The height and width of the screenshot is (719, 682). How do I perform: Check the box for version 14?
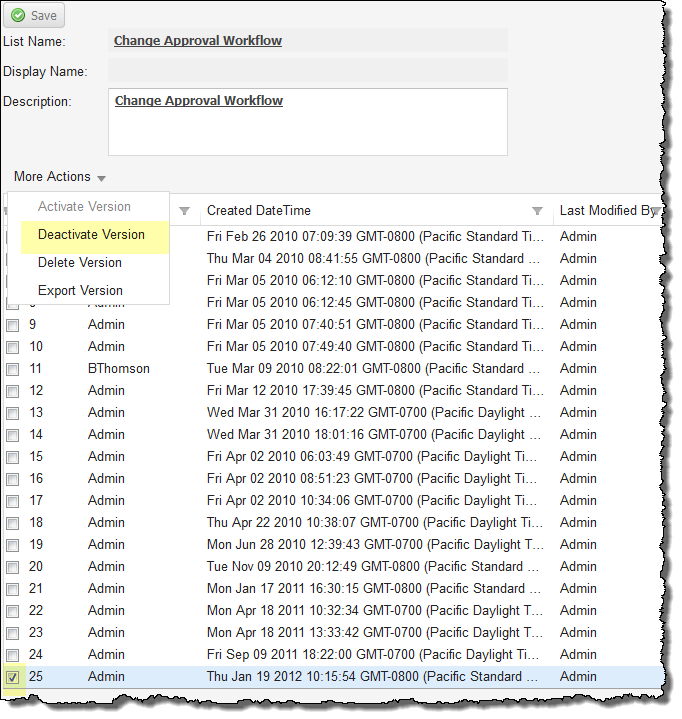12,435
